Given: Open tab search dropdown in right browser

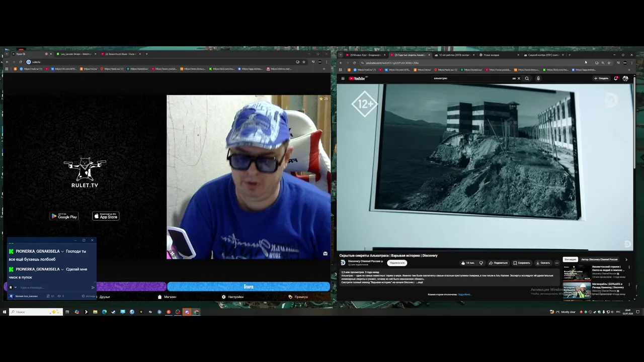Looking at the screenshot, I should pyautogui.click(x=340, y=55).
